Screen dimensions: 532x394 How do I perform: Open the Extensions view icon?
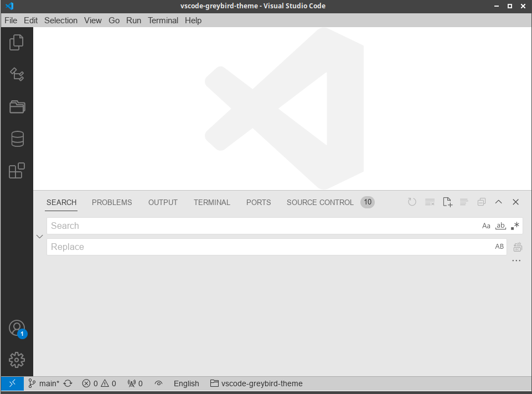pyautogui.click(x=17, y=171)
